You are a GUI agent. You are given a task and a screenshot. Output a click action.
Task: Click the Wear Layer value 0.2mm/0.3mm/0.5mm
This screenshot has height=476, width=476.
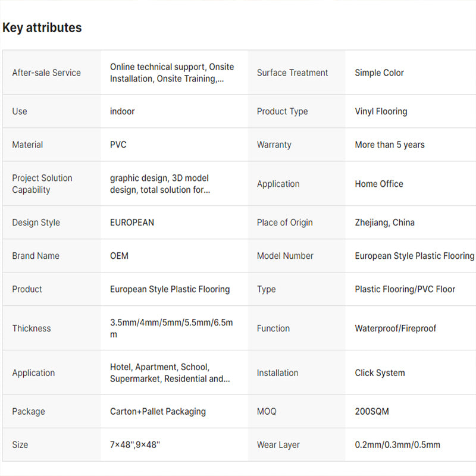[397, 444]
